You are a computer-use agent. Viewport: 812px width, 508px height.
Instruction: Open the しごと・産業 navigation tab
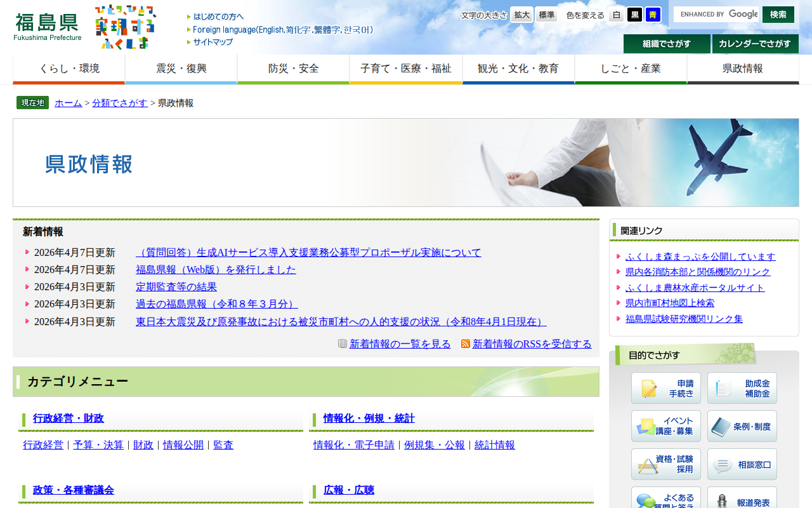pyautogui.click(x=631, y=69)
